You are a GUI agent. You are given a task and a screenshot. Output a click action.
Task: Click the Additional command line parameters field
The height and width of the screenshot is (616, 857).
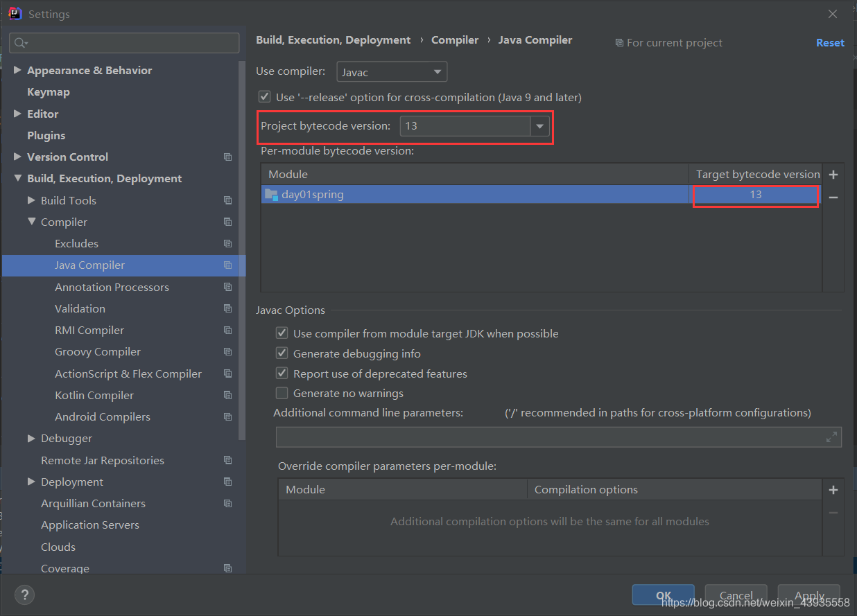pos(559,437)
